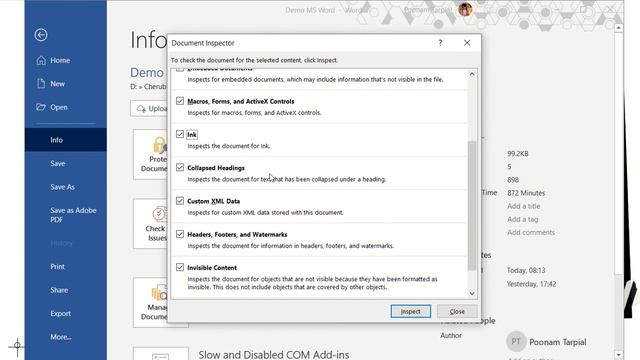Toggle the Invisible Content checkbox
Viewport: 640px width, 360px height.
(x=180, y=267)
